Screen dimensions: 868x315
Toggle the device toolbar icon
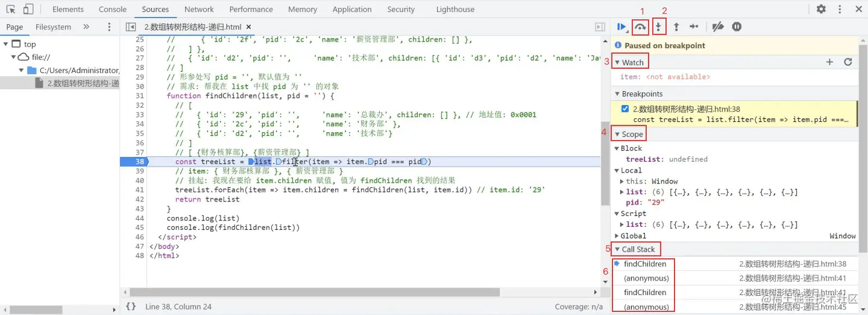[x=28, y=9]
